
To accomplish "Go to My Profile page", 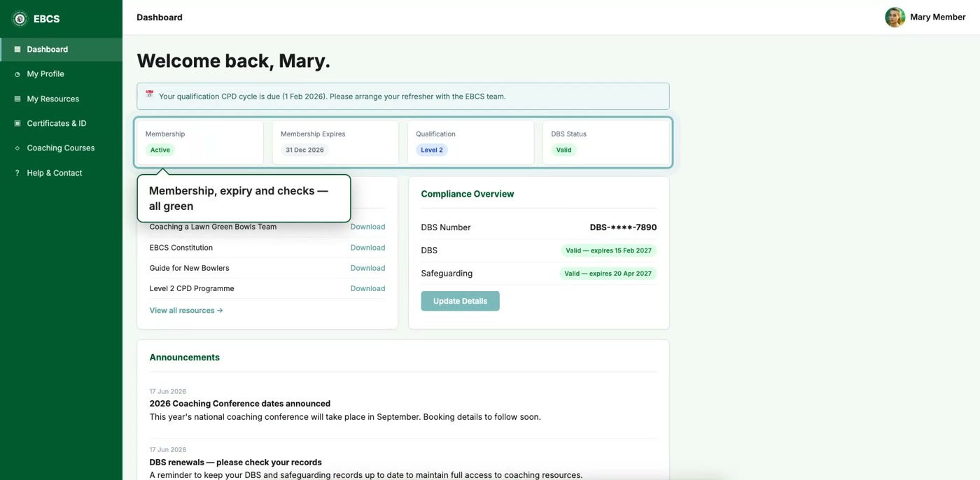I will (62, 74).
